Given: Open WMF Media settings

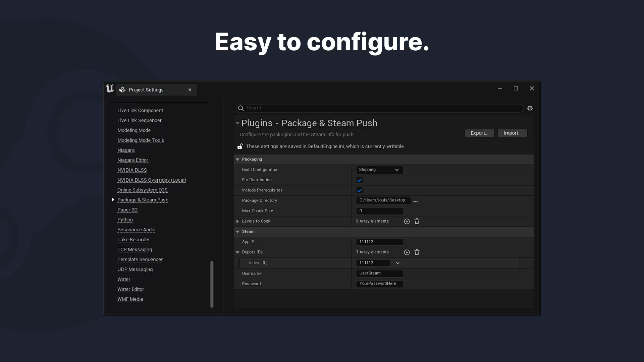Looking at the screenshot, I should 130,299.
